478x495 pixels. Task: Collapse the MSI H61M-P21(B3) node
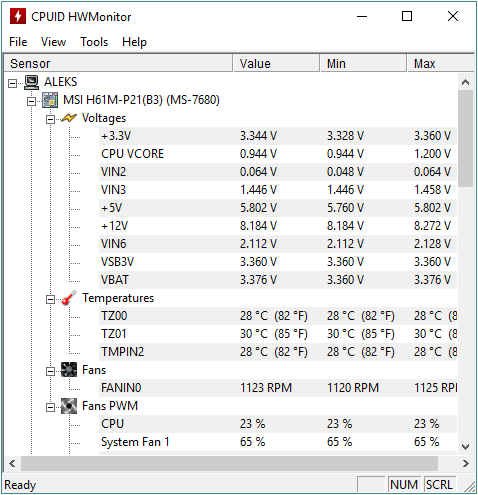pos(31,101)
